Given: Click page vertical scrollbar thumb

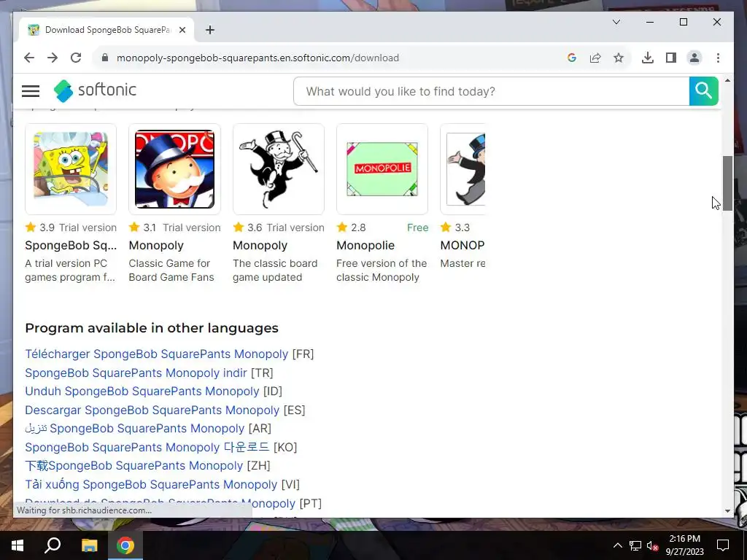Looking at the screenshot, I should tap(727, 183).
